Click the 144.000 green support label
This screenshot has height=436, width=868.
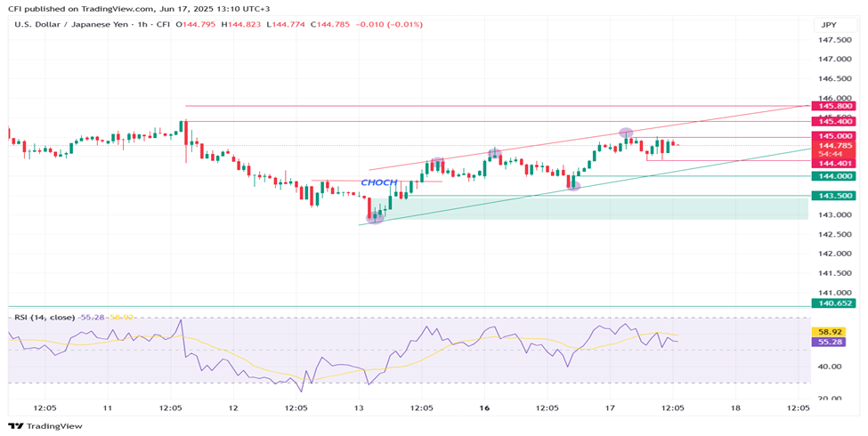pyautogui.click(x=833, y=176)
